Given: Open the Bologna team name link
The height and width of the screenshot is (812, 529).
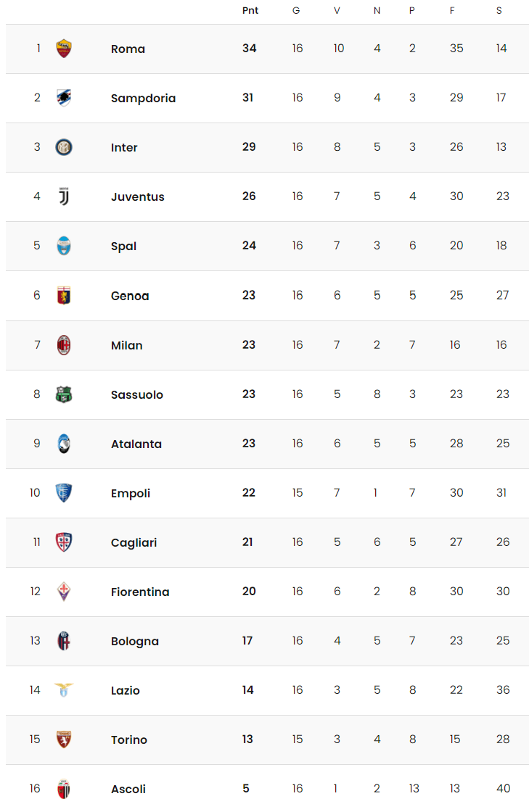Looking at the screenshot, I should 135,642.
